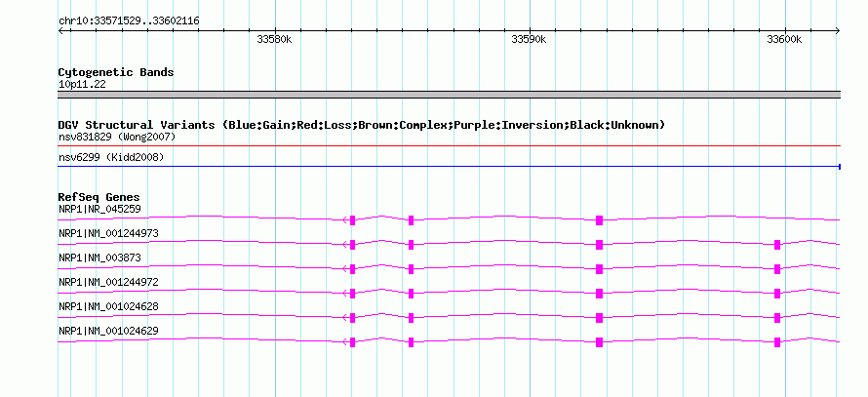Click the blue nsv6299 gain variant line

(x=449, y=166)
